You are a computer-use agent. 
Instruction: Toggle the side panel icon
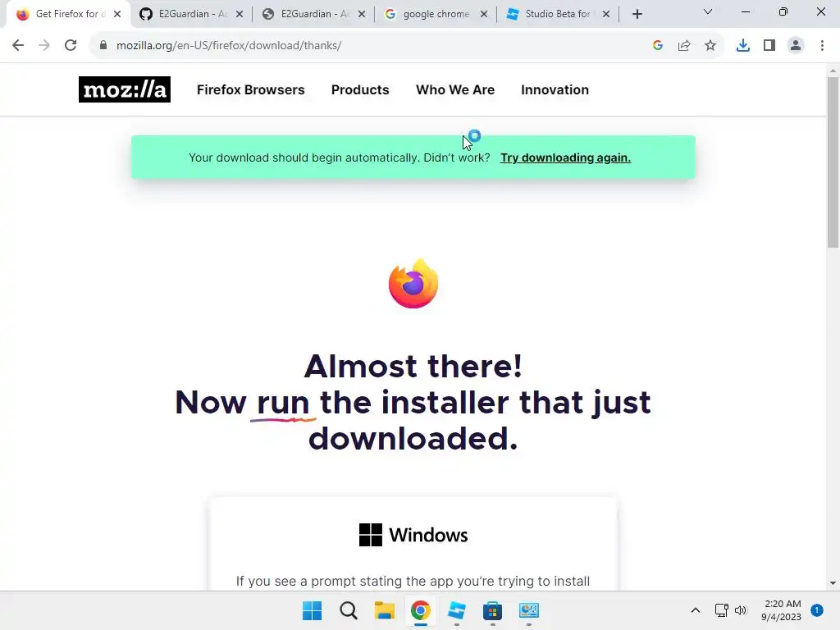click(769, 46)
